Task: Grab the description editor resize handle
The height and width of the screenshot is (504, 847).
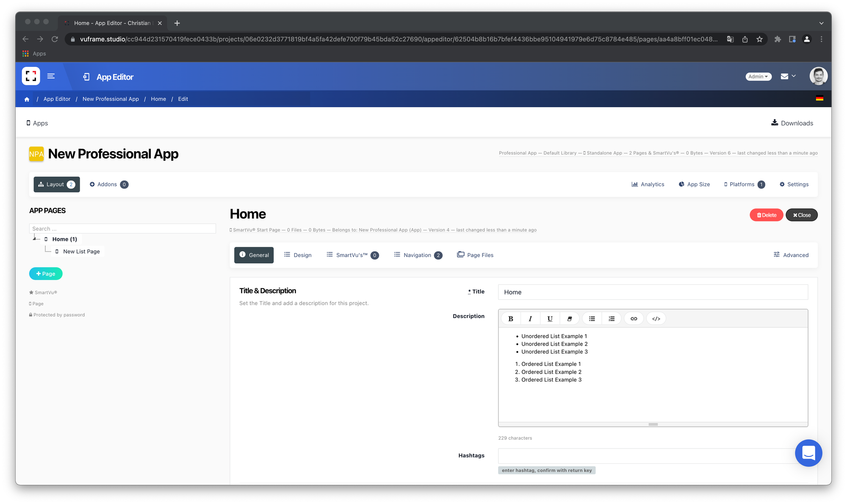Action: tap(653, 424)
